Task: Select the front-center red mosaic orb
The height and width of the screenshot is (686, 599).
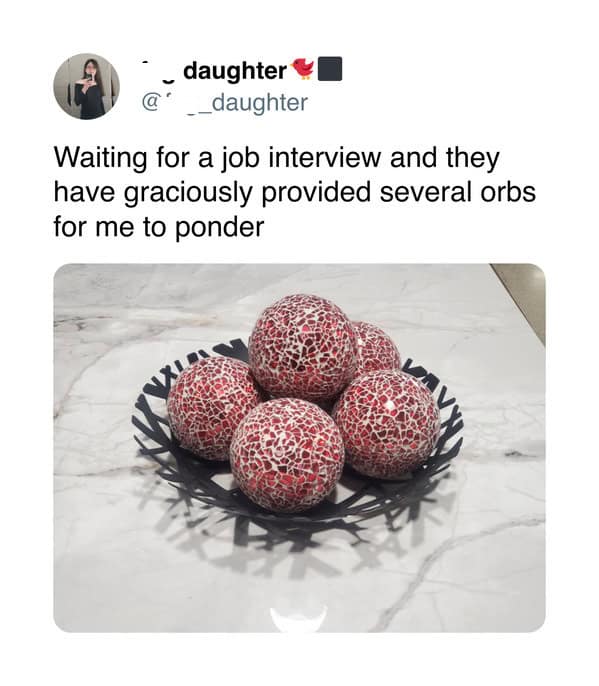Action: (x=287, y=455)
